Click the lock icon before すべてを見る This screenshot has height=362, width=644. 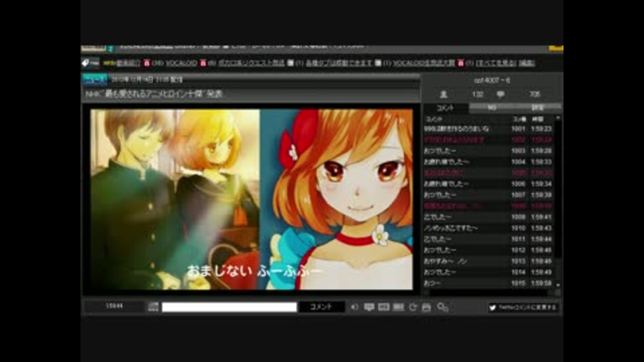tap(460, 63)
